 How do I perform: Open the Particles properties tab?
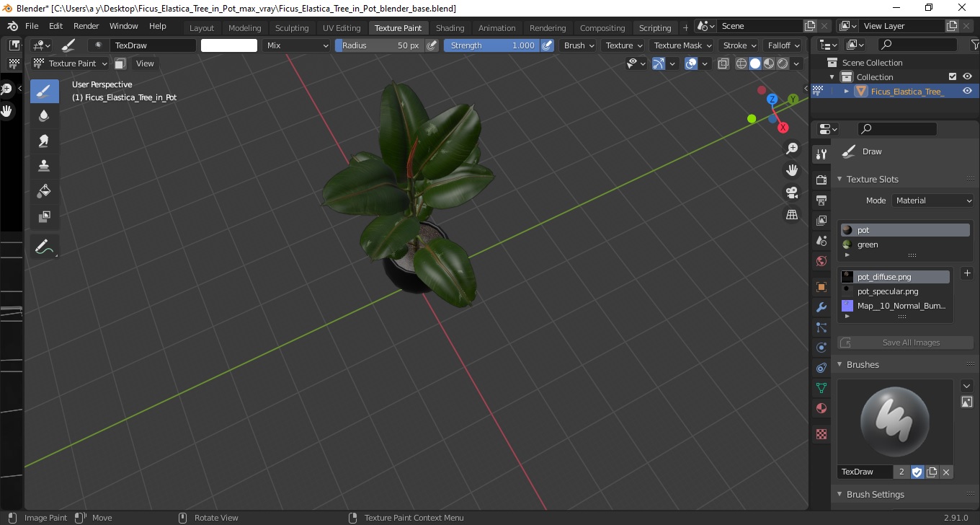821,327
